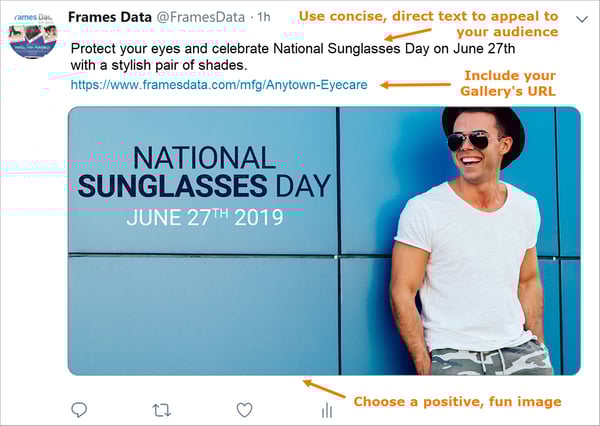Open the tweet options chevron menu

pyautogui.click(x=582, y=19)
